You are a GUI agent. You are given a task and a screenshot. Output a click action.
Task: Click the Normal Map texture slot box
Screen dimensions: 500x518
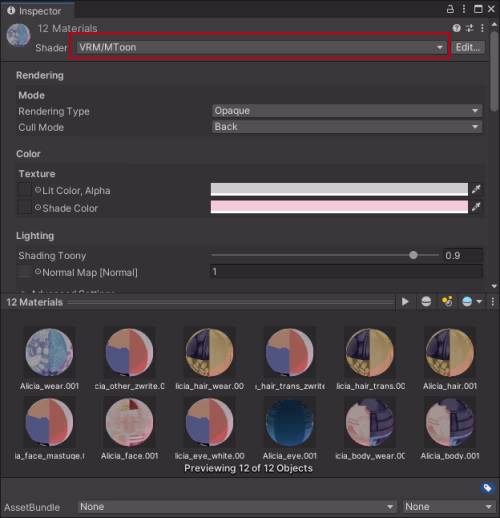click(25, 271)
